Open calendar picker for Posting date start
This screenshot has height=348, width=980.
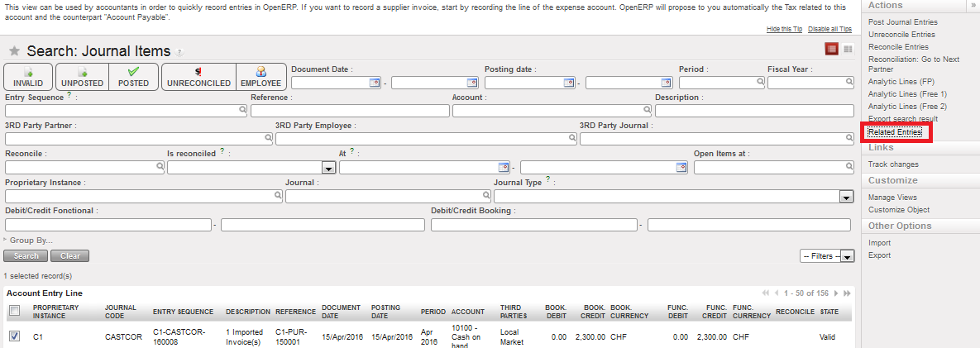tap(568, 83)
